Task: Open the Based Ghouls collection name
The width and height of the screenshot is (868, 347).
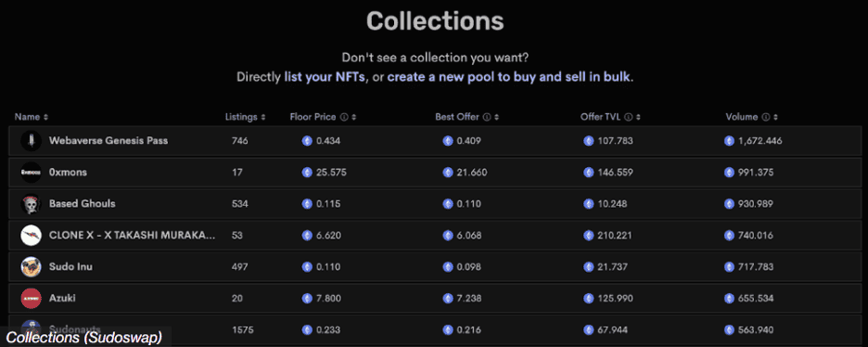Action: pos(83,204)
